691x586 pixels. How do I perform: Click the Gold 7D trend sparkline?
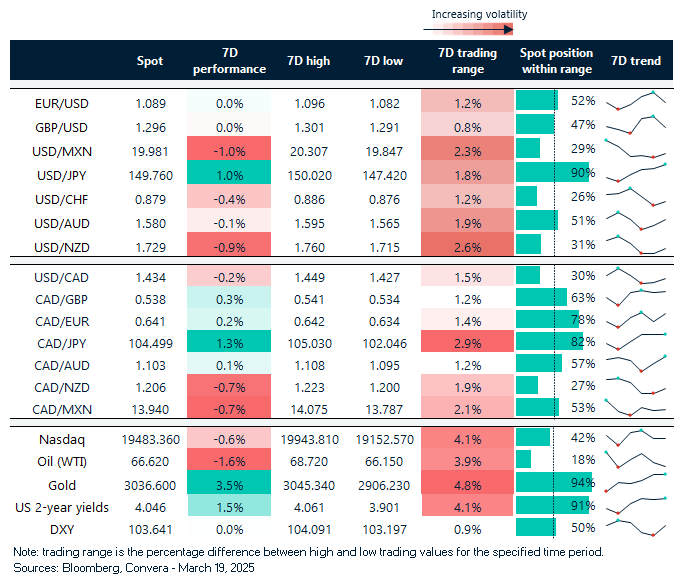(636, 483)
